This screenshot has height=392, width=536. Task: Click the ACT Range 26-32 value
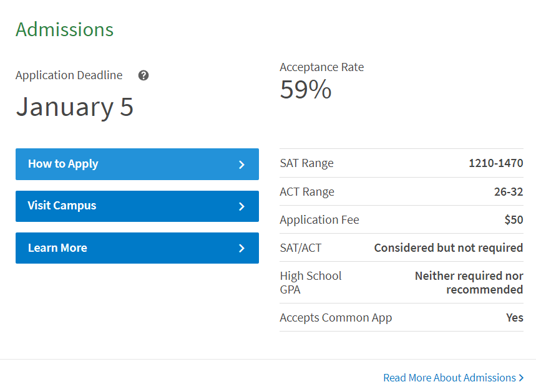(x=508, y=191)
